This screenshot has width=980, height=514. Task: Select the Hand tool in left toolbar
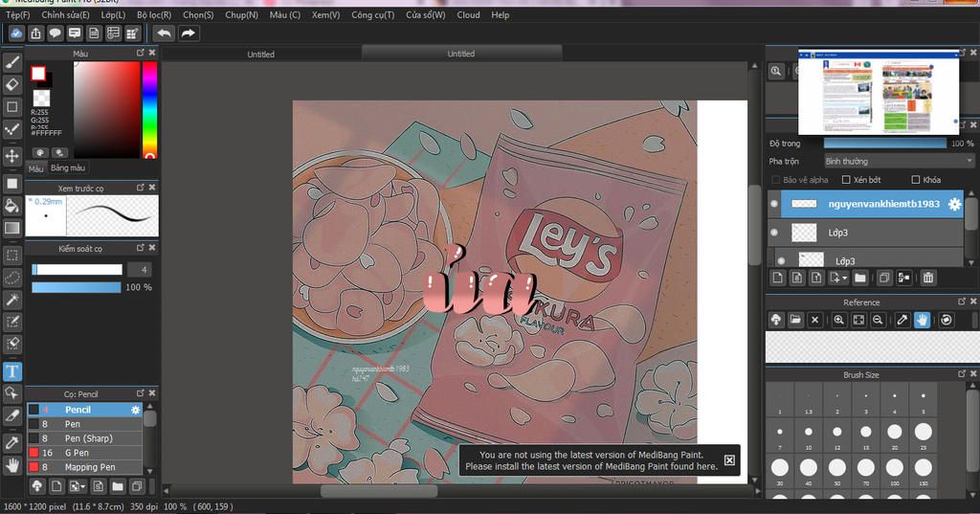(x=12, y=465)
